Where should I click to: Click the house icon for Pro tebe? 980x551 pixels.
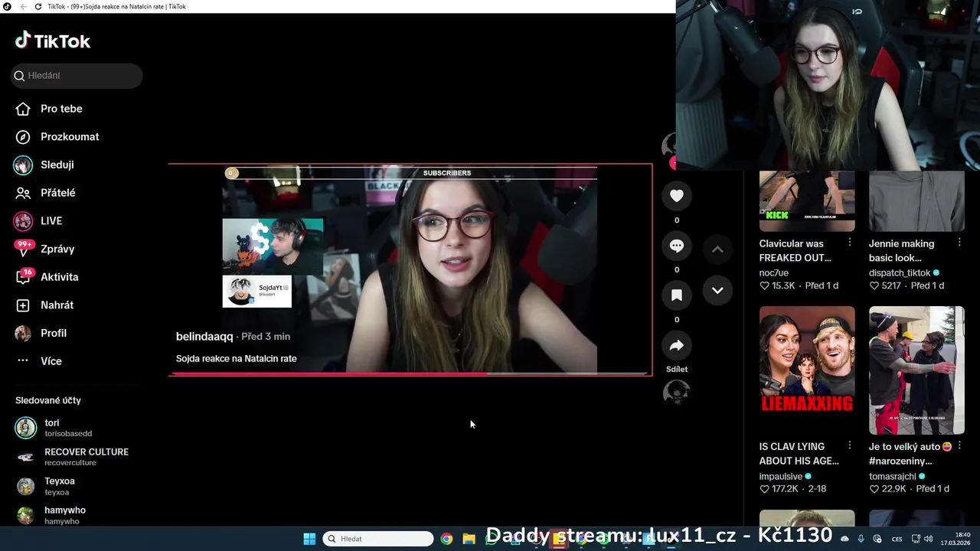coord(23,109)
